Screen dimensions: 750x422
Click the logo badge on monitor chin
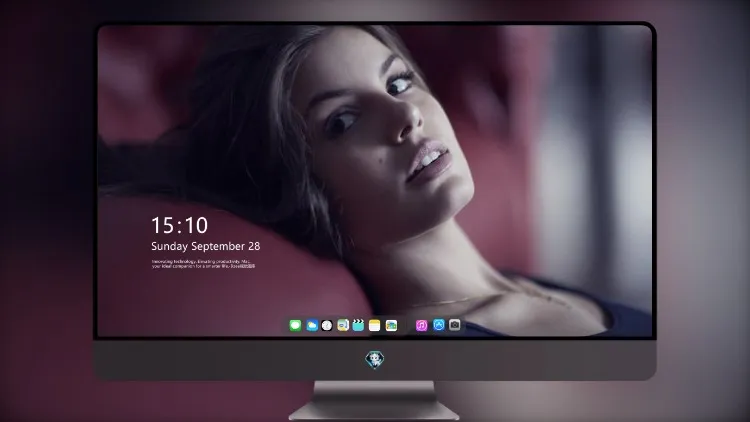[375, 360]
